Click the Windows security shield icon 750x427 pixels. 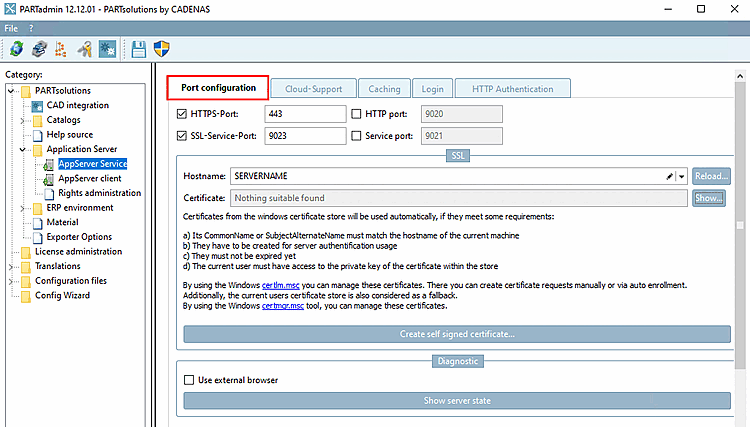point(162,49)
